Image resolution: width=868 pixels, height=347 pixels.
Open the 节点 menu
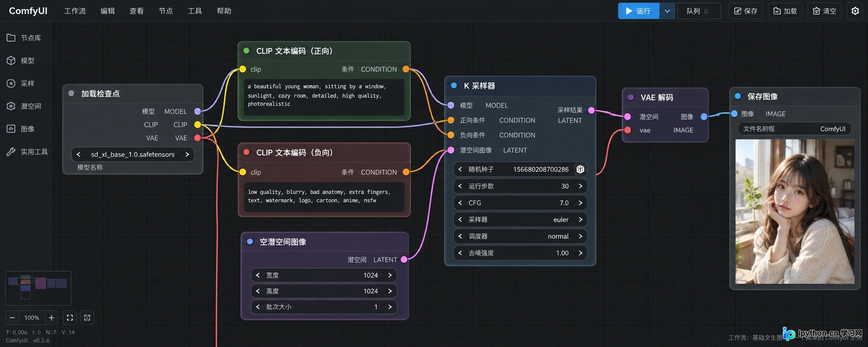click(x=165, y=11)
